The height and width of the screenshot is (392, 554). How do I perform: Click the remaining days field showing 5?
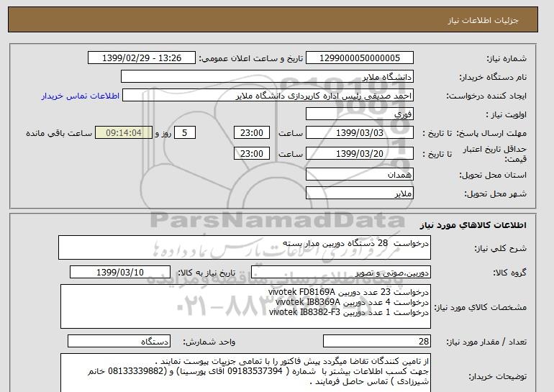click(185, 133)
